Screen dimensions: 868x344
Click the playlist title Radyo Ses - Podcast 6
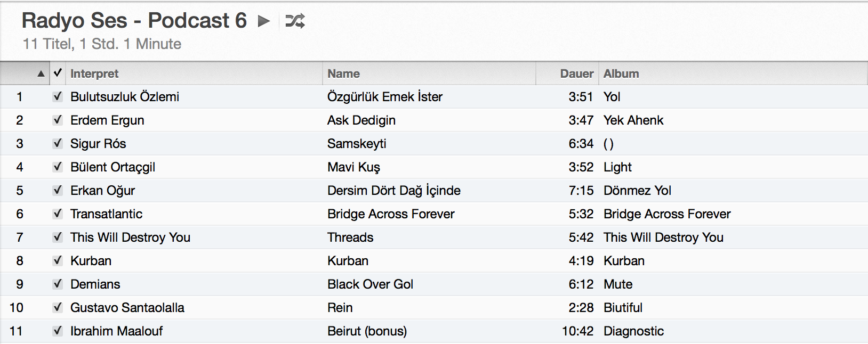coord(134,21)
